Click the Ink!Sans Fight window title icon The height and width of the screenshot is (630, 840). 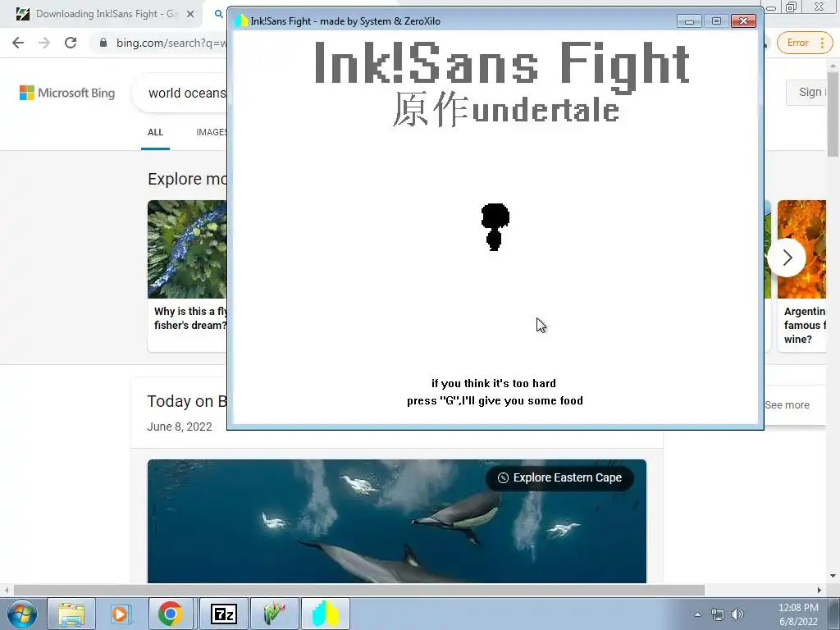pos(241,21)
